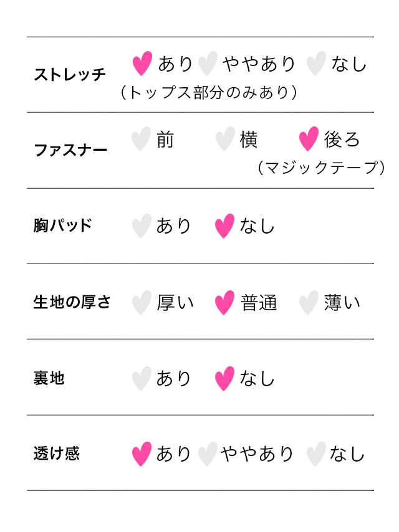Choose pink heart for 裏地 なし

pyautogui.click(x=224, y=378)
